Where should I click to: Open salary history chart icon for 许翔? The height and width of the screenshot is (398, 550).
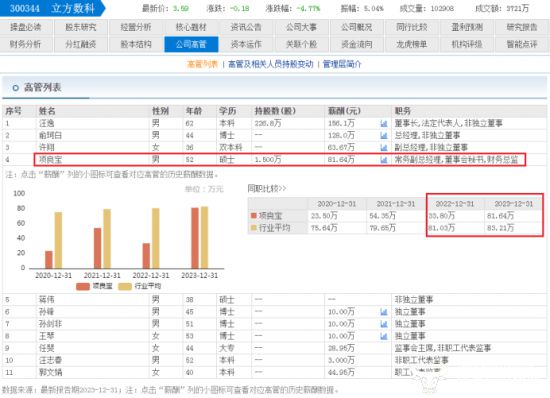click(384, 147)
